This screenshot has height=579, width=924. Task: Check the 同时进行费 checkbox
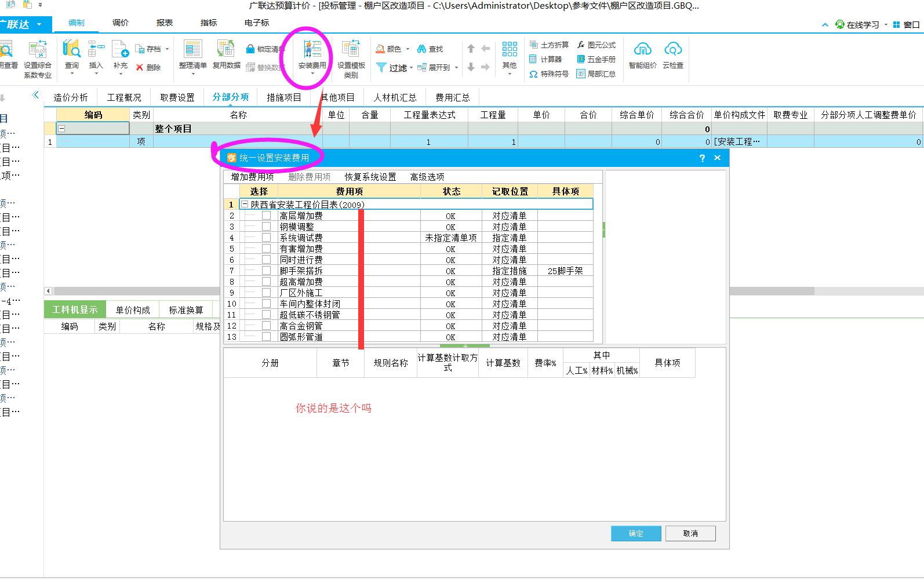pyautogui.click(x=266, y=260)
